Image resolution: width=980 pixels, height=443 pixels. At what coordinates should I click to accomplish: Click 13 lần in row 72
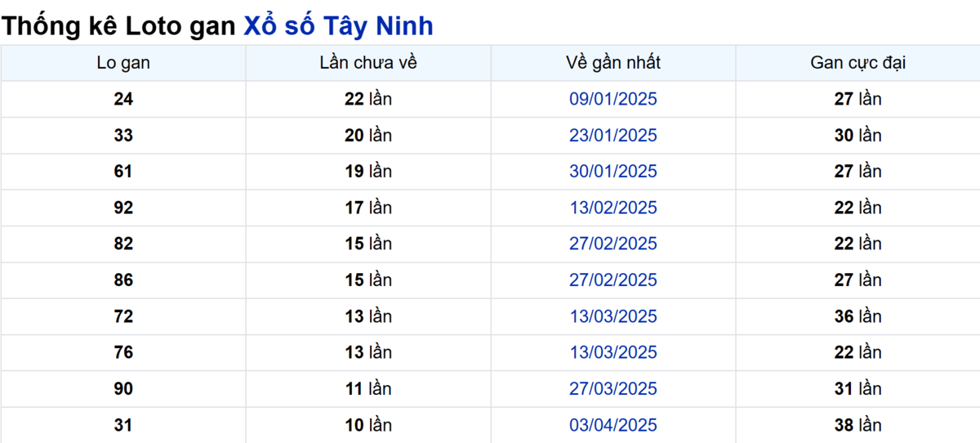point(368,316)
